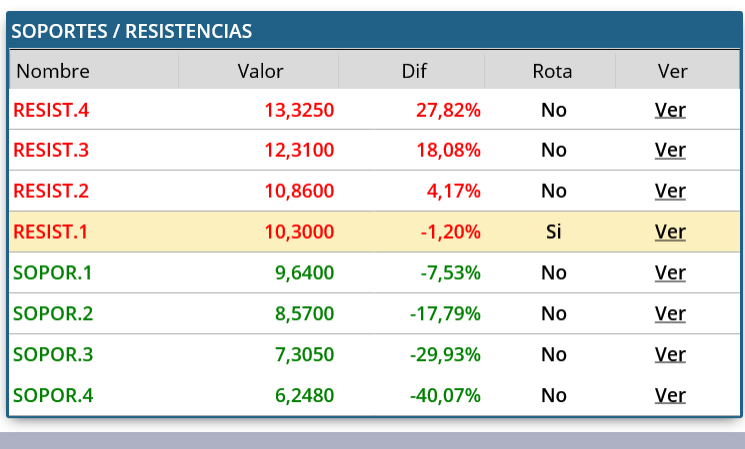
Task: Open the Ver link for RESIST.3
Action: tap(670, 150)
